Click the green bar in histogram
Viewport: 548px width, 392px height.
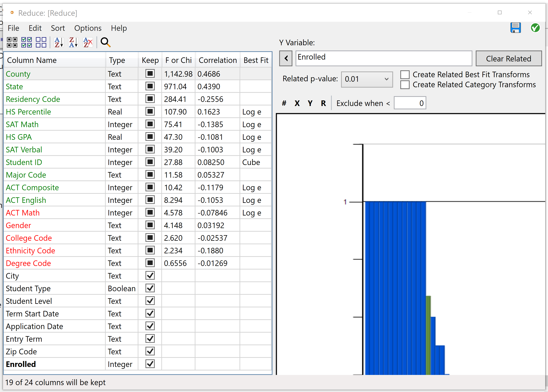point(428,335)
